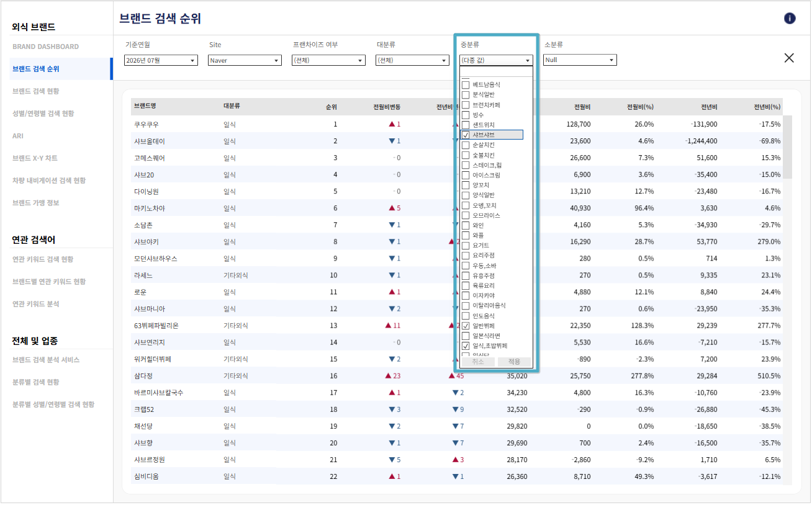Select 브랜드별 연관 키워드 현황
Viewport: 812px width, 505px height.
point(49,282)
